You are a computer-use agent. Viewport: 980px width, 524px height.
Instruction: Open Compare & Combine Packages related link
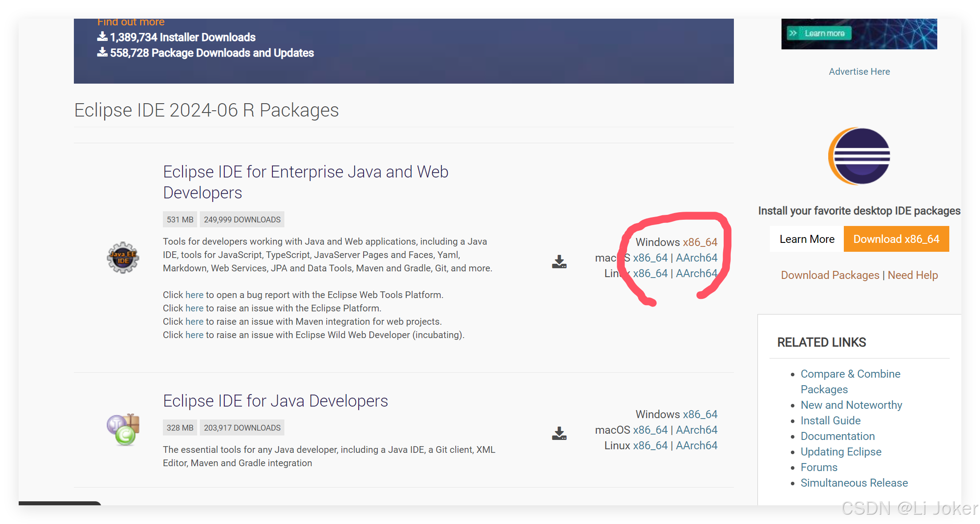pyautogui.click(x=850, y=374)
